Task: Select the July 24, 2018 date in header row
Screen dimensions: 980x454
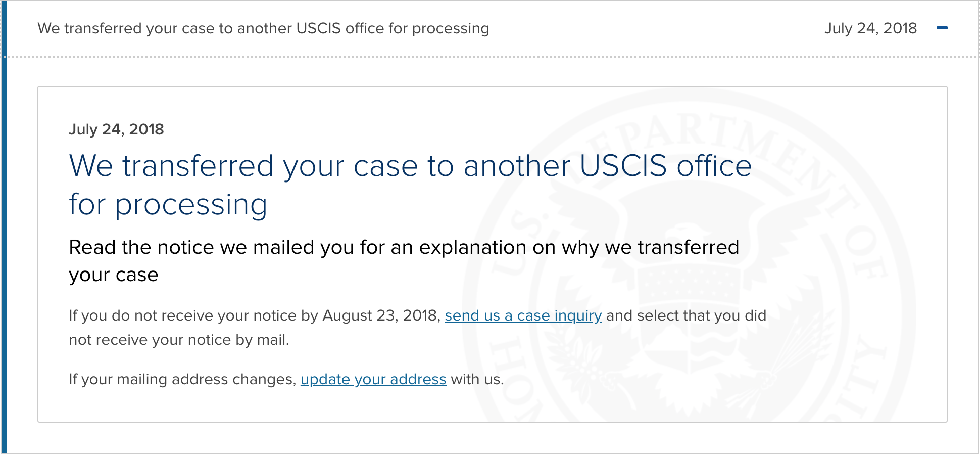Action: [x=870, y=28]
